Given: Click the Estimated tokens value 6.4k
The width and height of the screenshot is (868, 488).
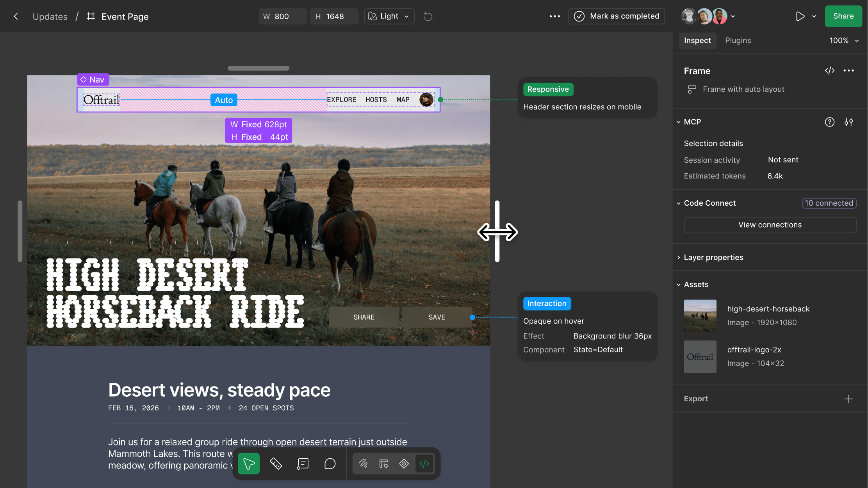Looking at the screenshot, I should pyautogui.click(x=775, y=176).
